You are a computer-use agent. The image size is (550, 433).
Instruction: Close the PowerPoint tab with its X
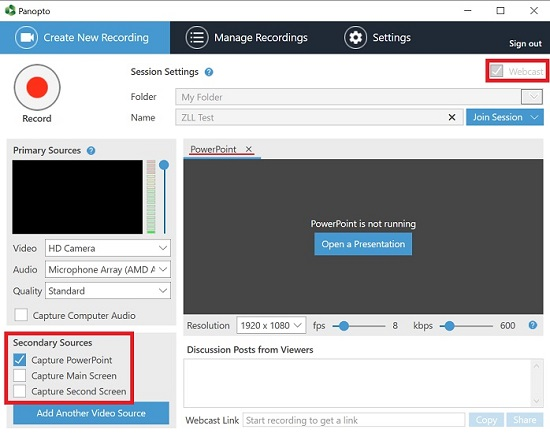[249, 149]
